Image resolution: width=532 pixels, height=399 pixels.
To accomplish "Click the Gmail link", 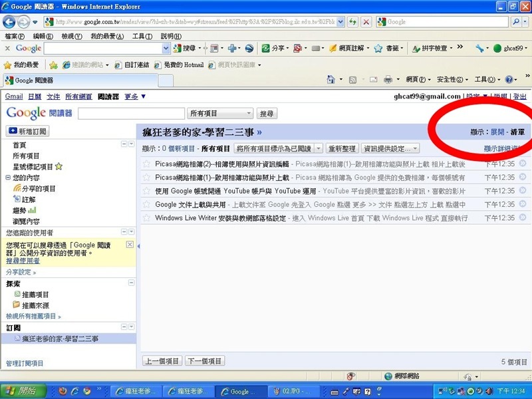I will [x=14, y=96].
